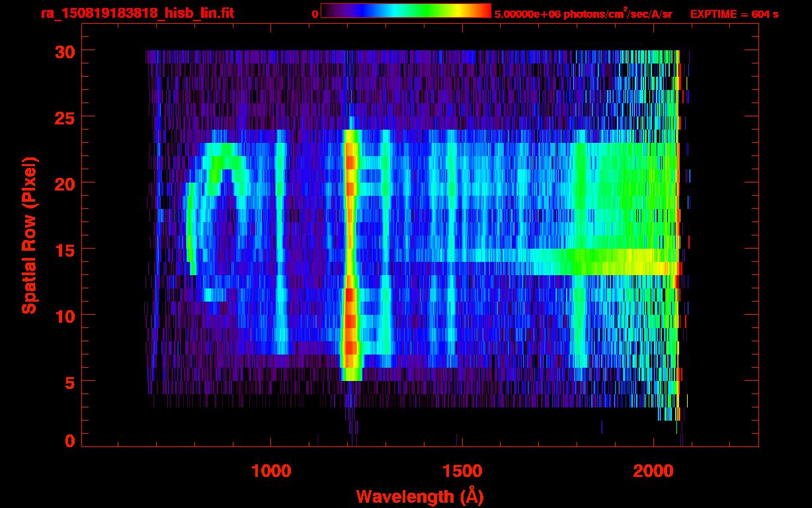
Task: Click the EXPTIME = 604 s text
Action: pyautogui.click(x=734, y=14)
